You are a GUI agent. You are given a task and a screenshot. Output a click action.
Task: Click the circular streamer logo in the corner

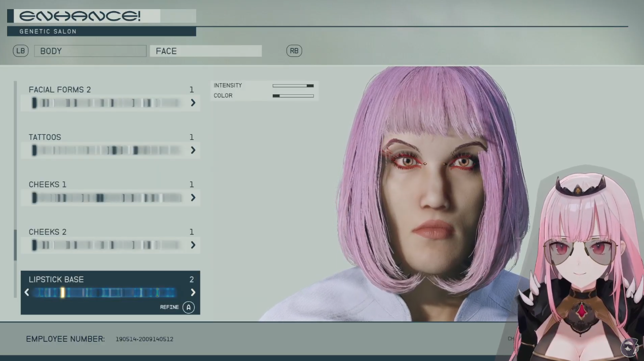[631, 348]
